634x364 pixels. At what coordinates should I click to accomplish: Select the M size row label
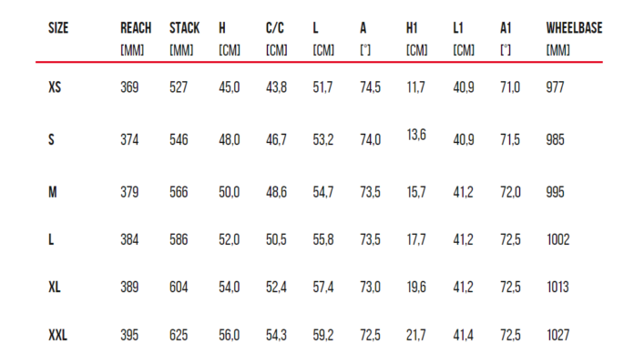[x=53, y=192]
